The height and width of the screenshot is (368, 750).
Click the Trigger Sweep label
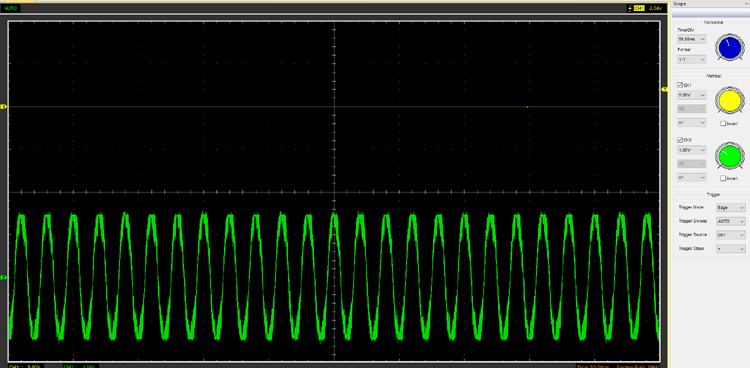click(693, 222)
